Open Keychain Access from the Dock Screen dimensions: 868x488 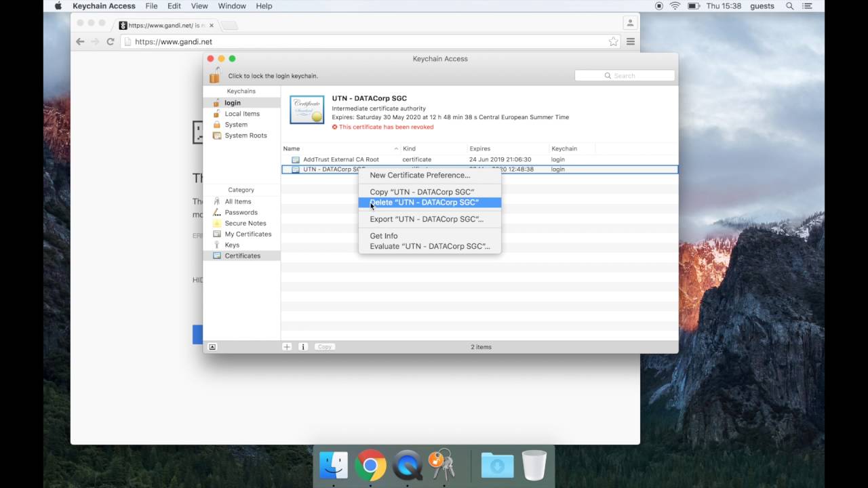point(442,466)
